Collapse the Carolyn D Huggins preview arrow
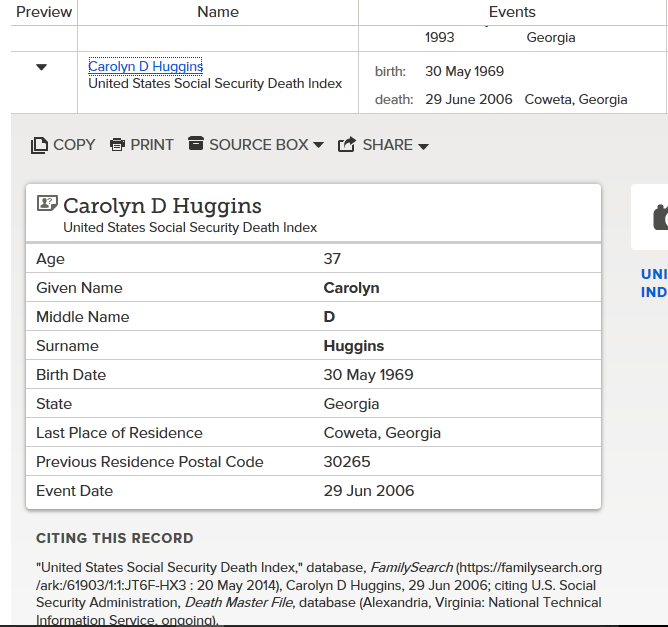The height and width of the screenshot is (627, 668). pos(41,67)
